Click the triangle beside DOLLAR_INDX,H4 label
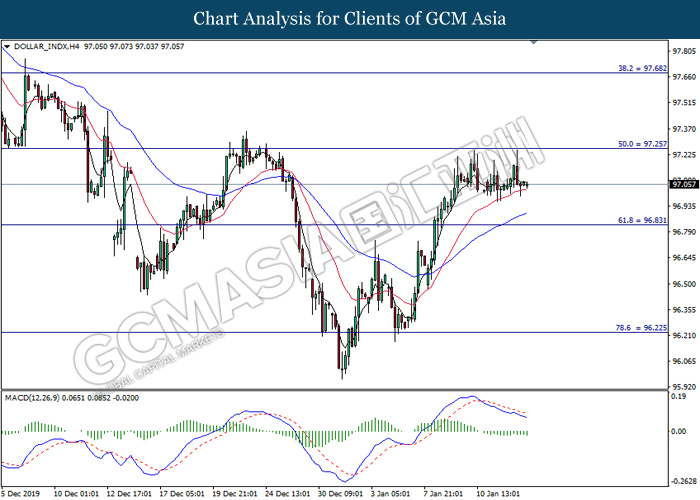The width and height of the screenshot is (700, 500). (7, 46)
